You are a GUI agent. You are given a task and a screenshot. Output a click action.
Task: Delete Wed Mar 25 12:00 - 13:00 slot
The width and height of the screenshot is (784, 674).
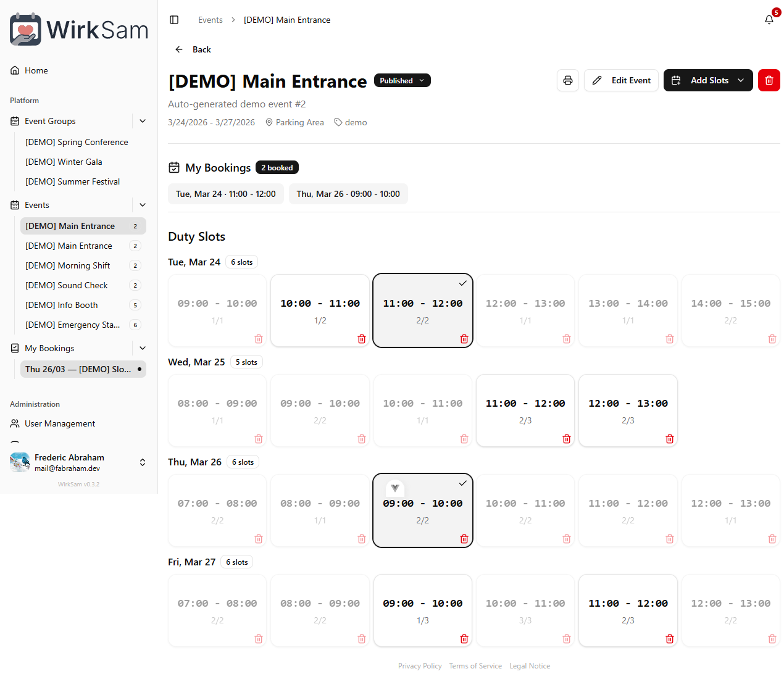[670, 439]
